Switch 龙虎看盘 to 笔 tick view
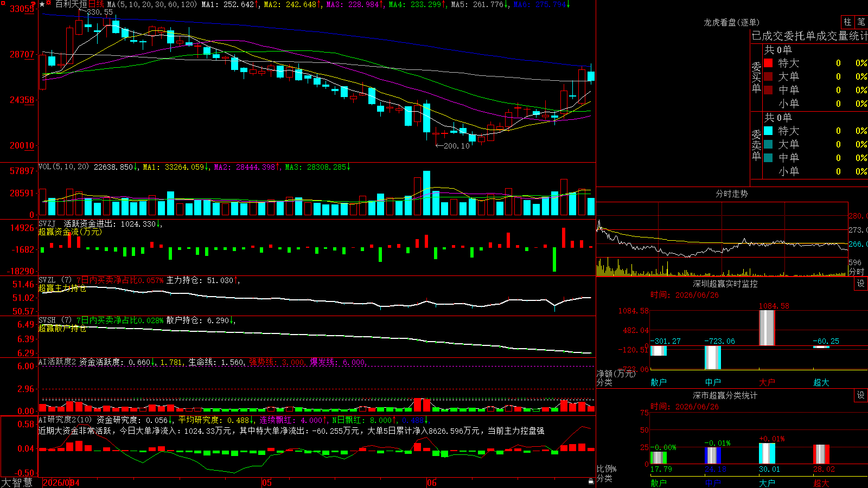Screen dimensions: 868x488 861,22
